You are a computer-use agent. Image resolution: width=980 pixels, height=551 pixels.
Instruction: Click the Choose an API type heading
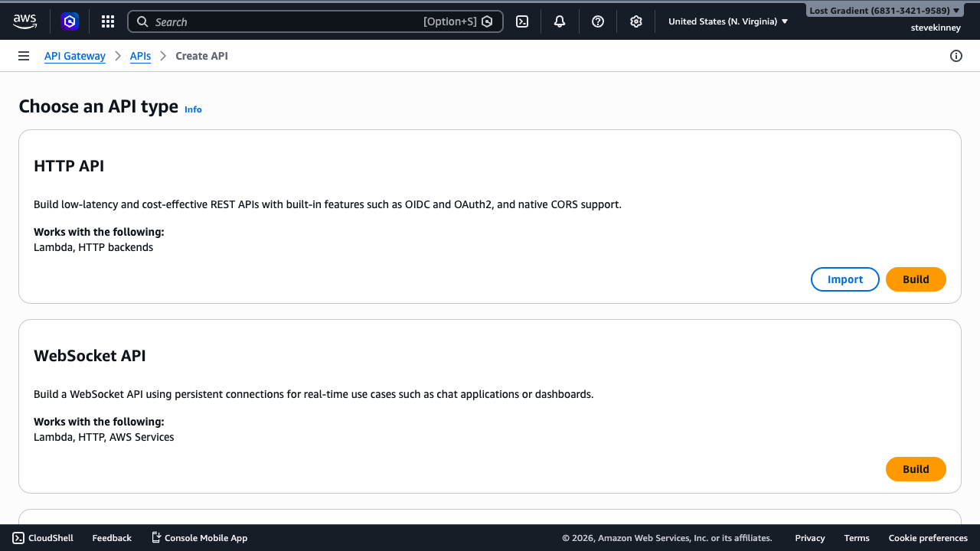pyautogui.click(x=98, y=106)
